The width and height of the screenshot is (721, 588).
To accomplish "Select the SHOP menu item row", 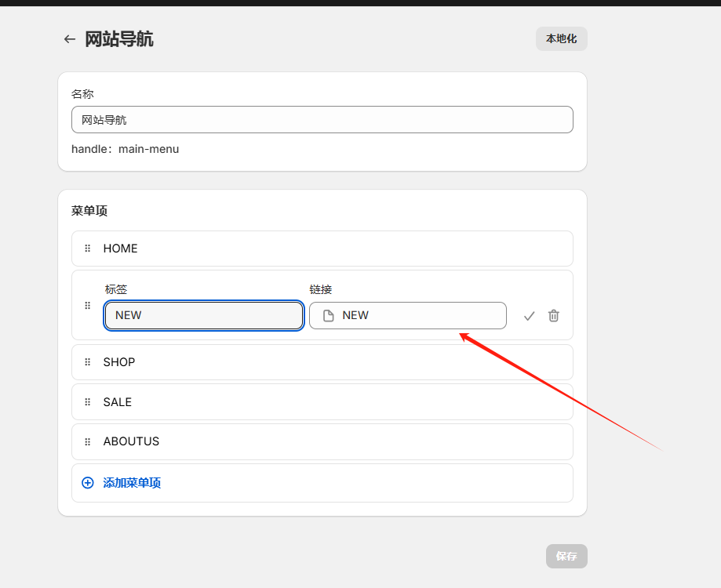I will (x=322, y=361).
